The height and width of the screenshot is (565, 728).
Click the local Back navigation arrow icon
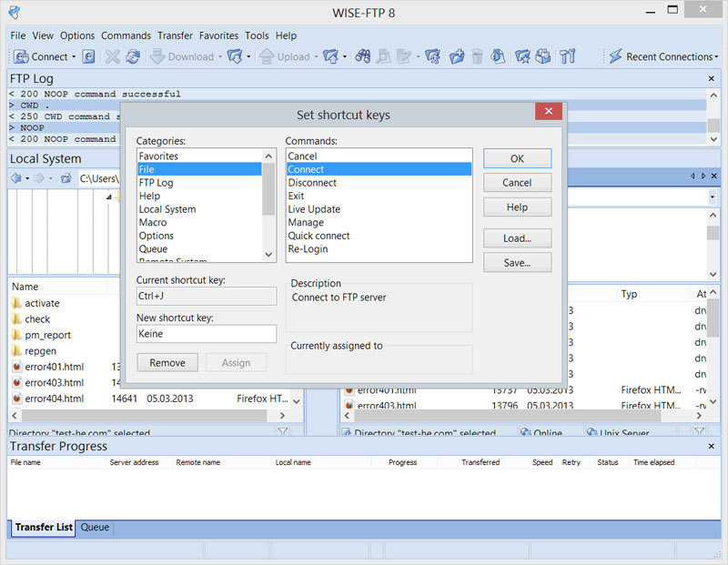pos(16,178)
